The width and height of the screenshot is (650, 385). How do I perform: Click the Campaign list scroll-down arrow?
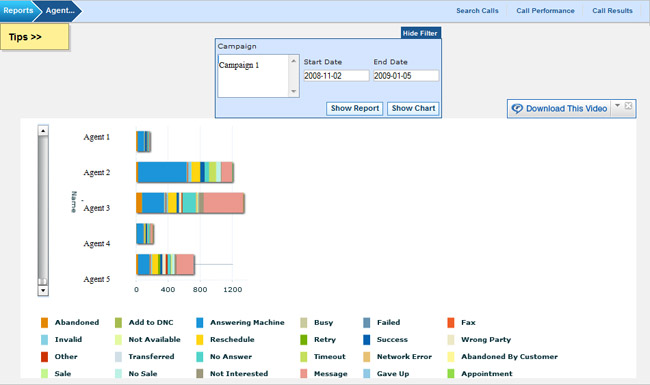(x=293, y=91)
